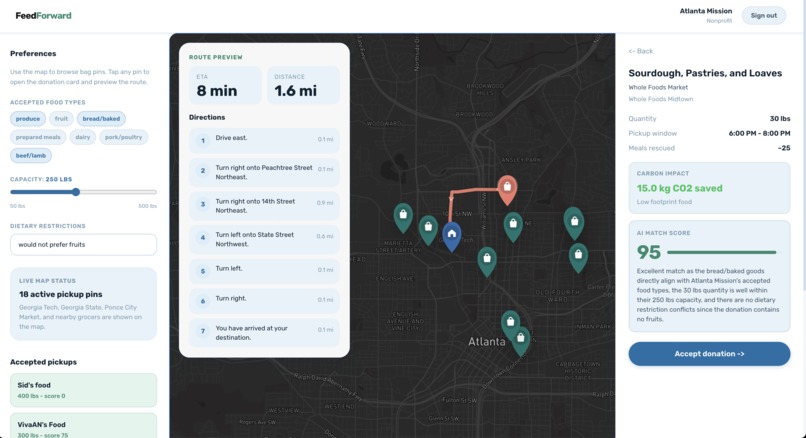Click the Atlanta Mission account name
The image size is (806, 438).
point(706,11)
